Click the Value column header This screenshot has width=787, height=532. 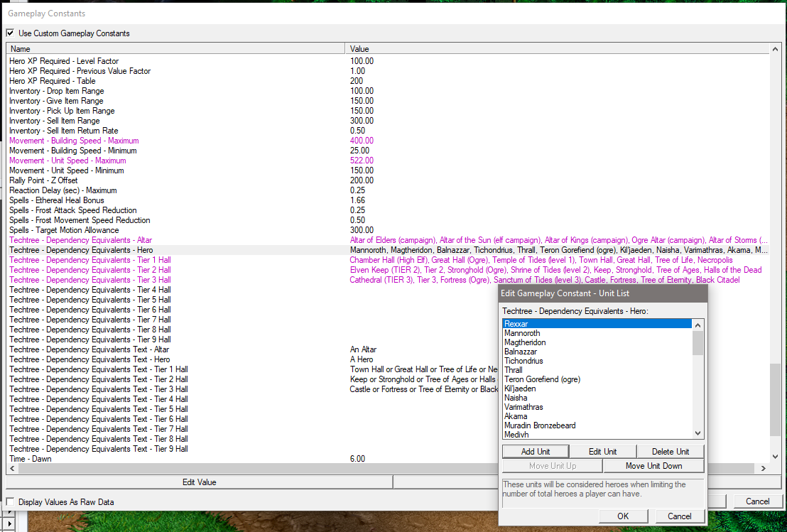pos(557,49)
